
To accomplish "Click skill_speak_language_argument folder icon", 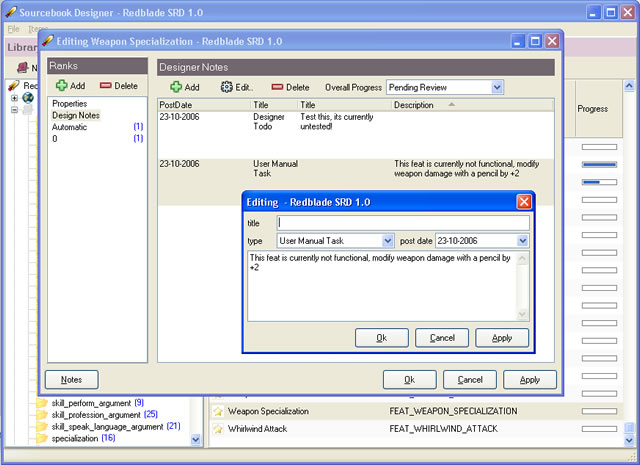I will (x=42, y=427).
